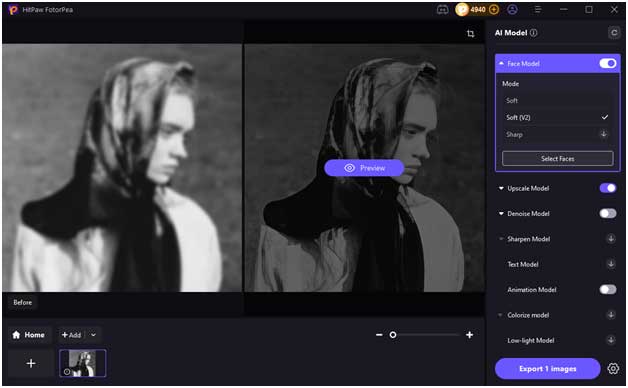Add more coins with the plus icon

(494, 10)
